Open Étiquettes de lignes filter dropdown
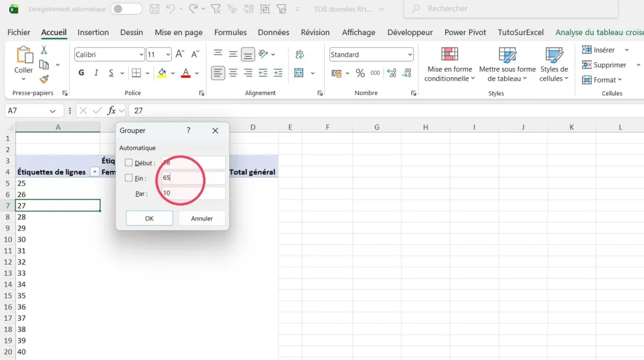This screenshot has height=360, width=644. click(94, 172)
